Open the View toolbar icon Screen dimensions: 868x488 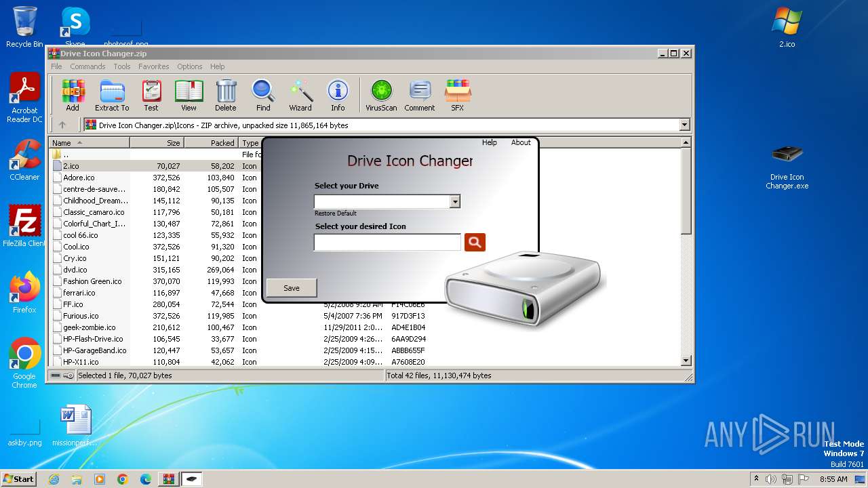(x=189, y=95)
